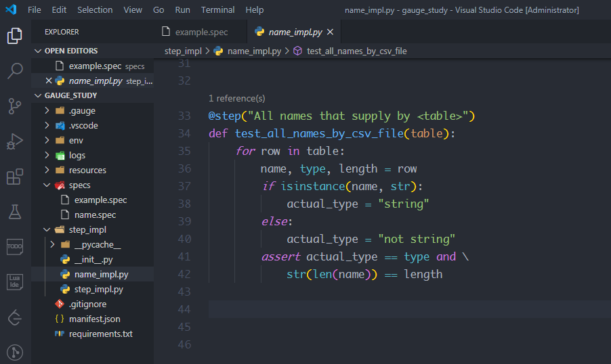The width and height of the screenshot is (611, 364).
Task: Open the Testing flask view
Action: click(15, 212)
